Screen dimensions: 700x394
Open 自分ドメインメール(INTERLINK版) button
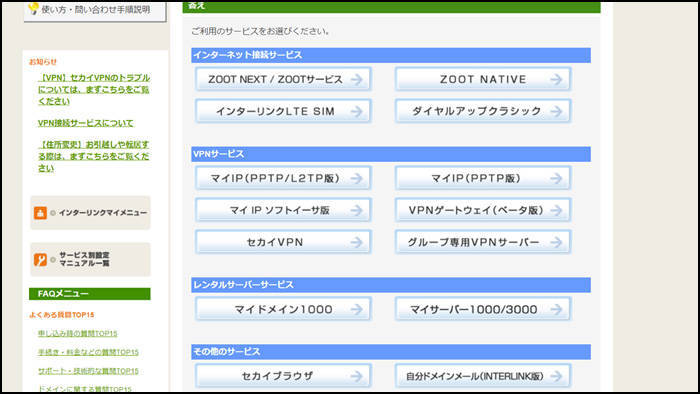coord(483,376)
